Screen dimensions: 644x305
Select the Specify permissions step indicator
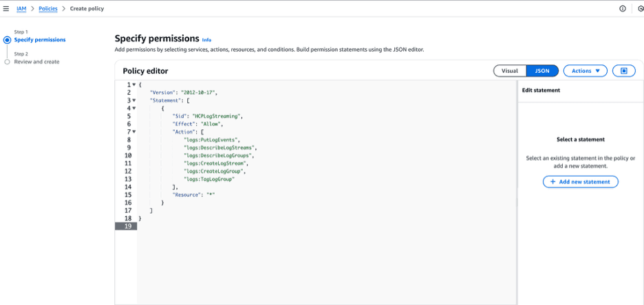click(8, 40)
